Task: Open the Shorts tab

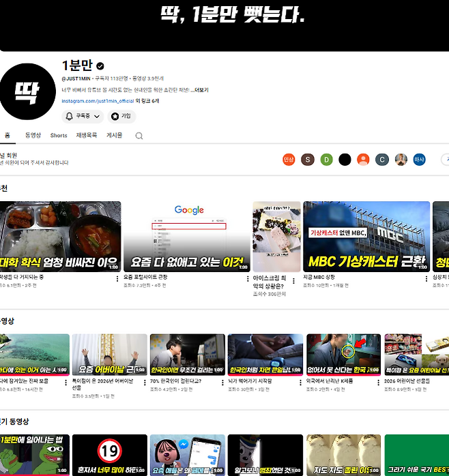Action: [59, 136]
